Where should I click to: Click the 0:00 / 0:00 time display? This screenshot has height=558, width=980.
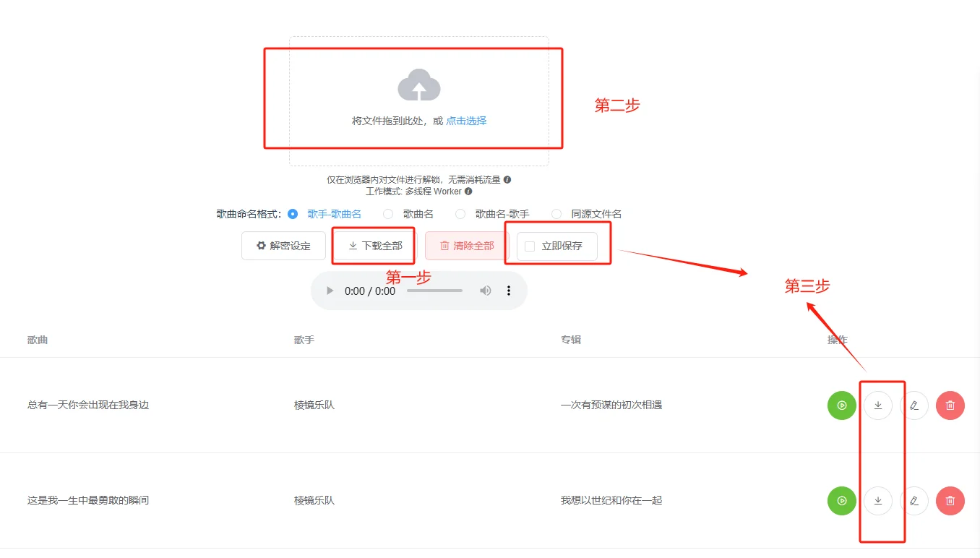coord(370,291)
